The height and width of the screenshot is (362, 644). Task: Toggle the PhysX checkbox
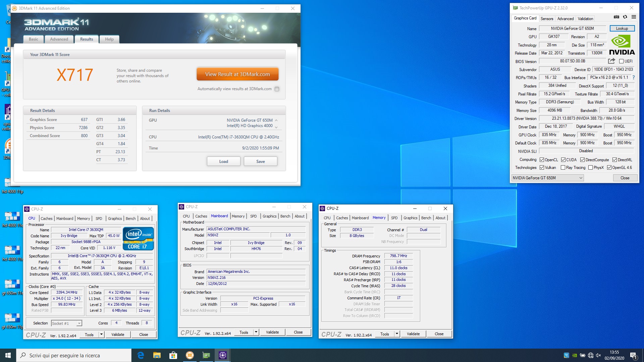click(591, 168)
